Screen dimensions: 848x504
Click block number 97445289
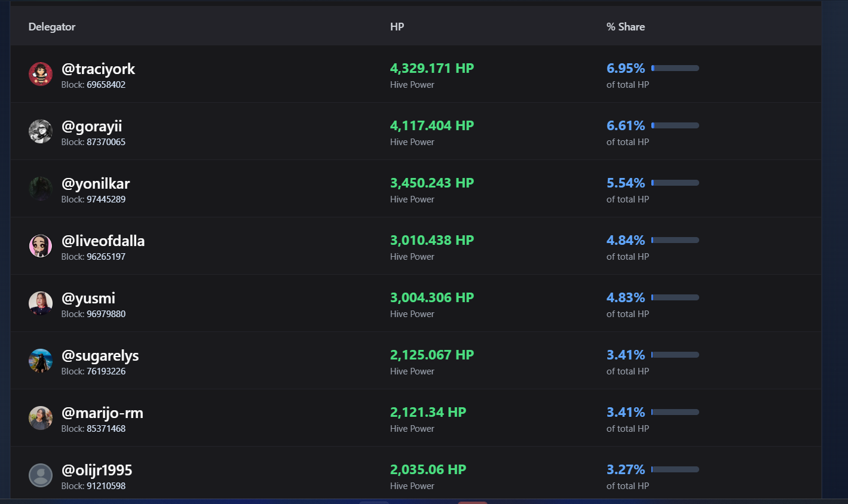pyautogui.click(x=106, y=199)
